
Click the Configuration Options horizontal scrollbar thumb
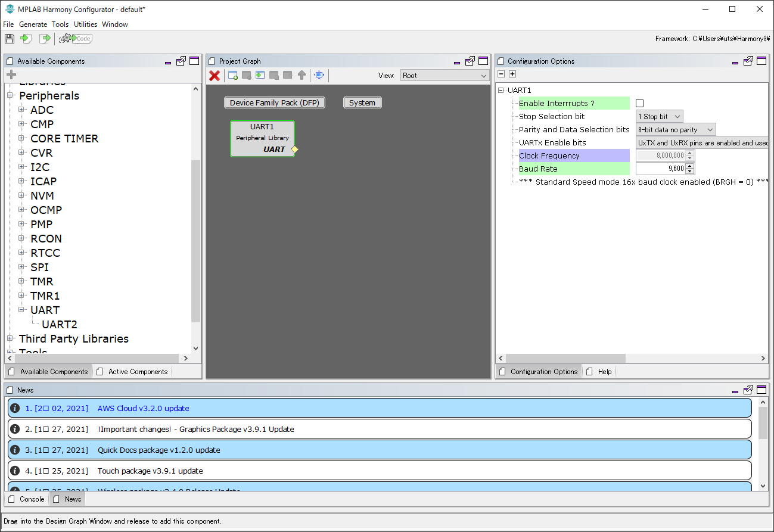coord(565,358)
